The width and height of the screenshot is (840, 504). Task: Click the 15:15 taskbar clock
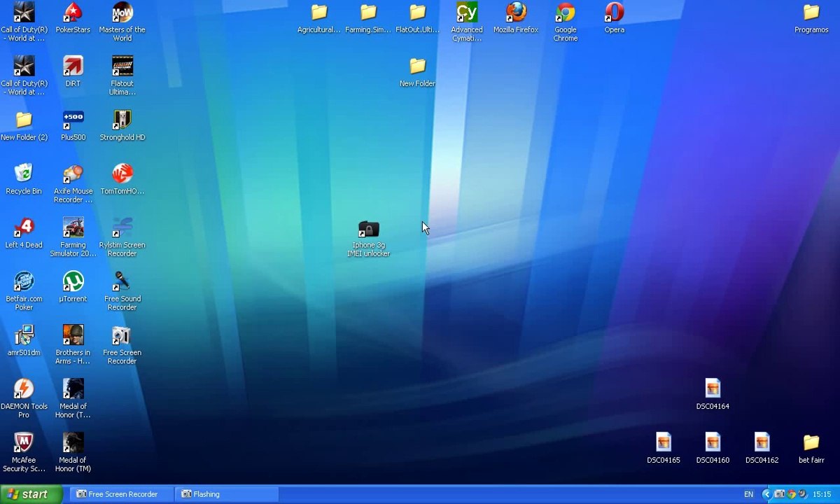click(822, 494)
